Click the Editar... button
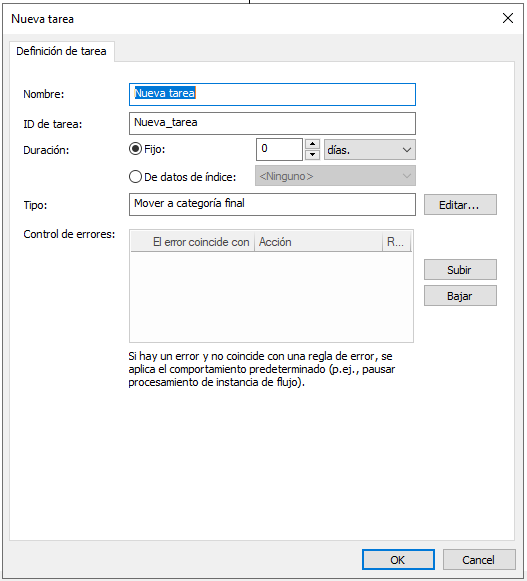Viewport: 527px width, 581px height. point(460,205)
